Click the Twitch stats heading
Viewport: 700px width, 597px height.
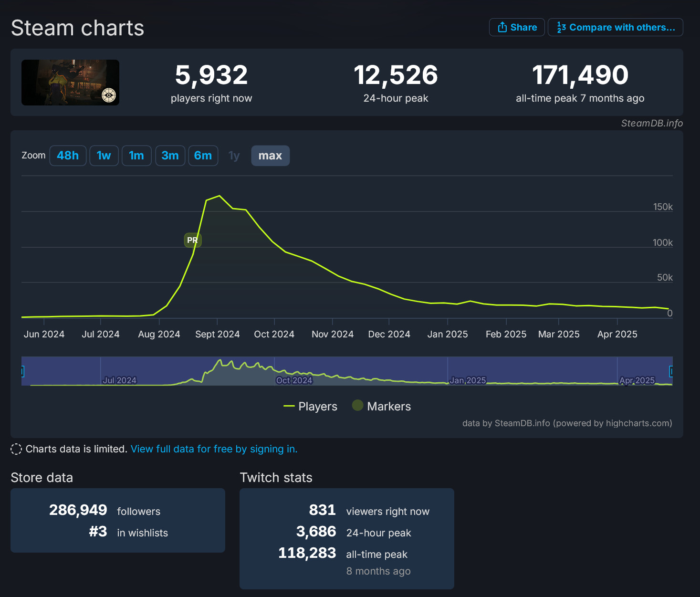[x=276, y=478]
